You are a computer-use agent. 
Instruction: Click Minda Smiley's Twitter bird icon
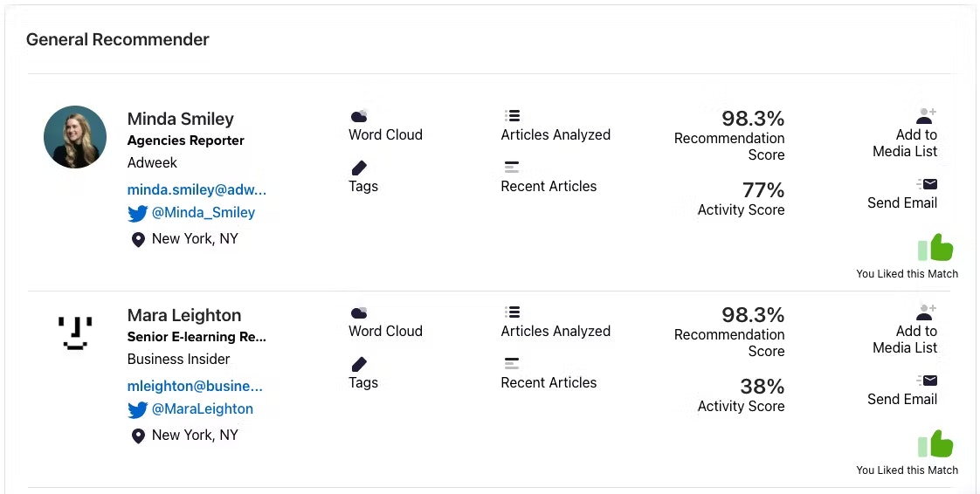click(x=137, y=214)
